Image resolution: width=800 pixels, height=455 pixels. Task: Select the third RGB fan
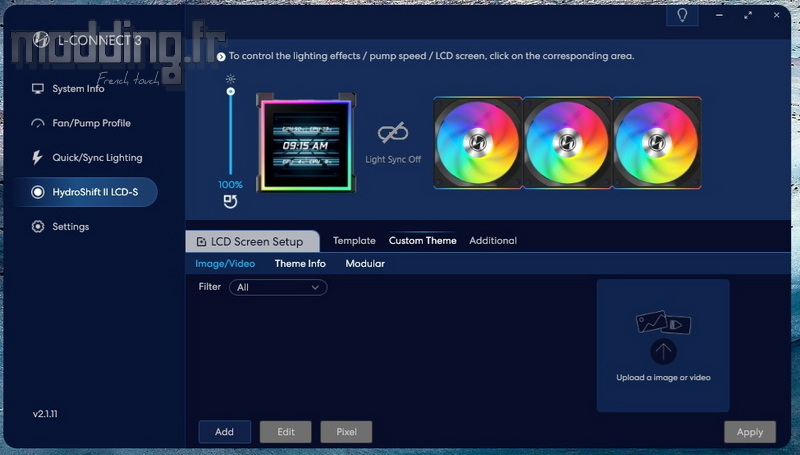coord(656,142)
